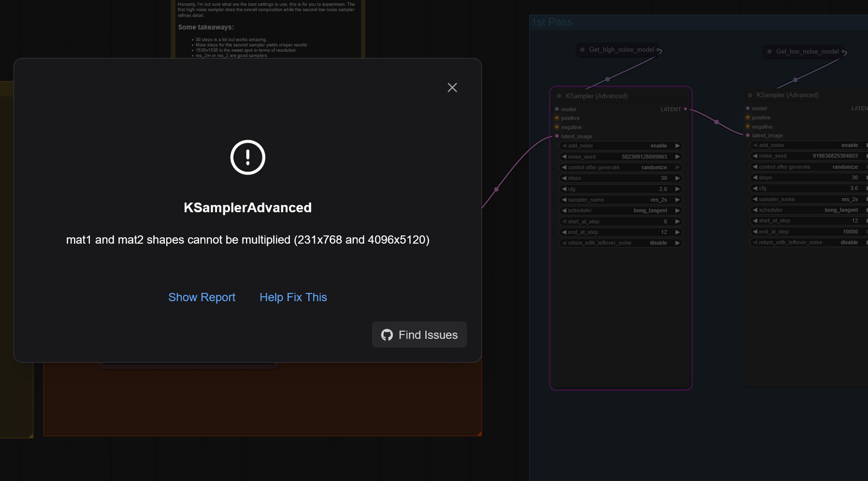Click the Show Report link
868x481 pixels.
click(x=202, y=297)
